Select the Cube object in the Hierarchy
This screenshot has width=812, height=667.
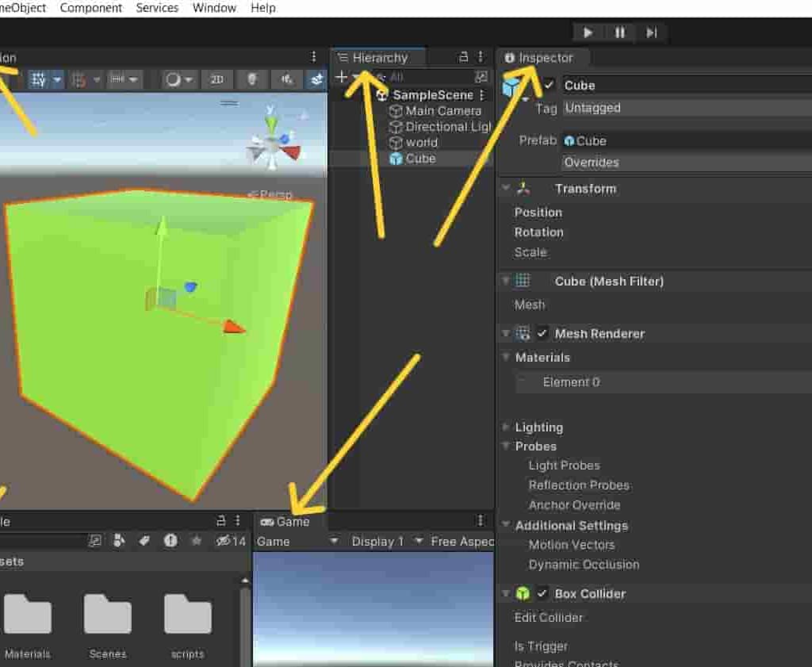(423, 158)
